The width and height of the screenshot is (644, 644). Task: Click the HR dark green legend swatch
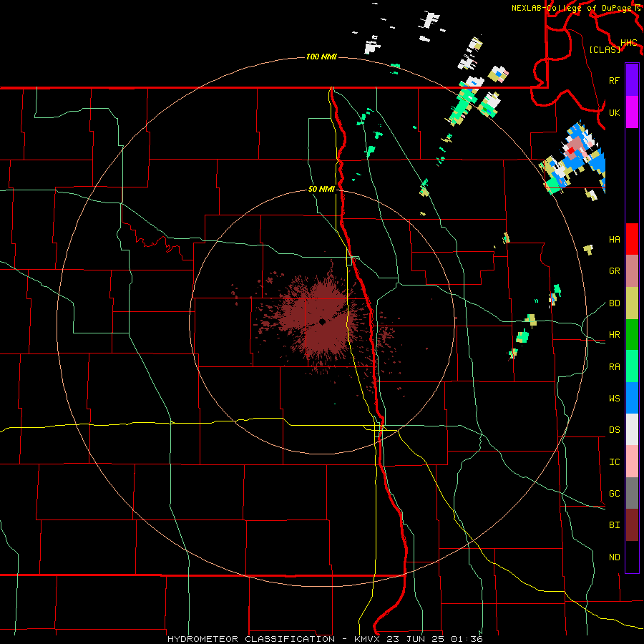632,335
